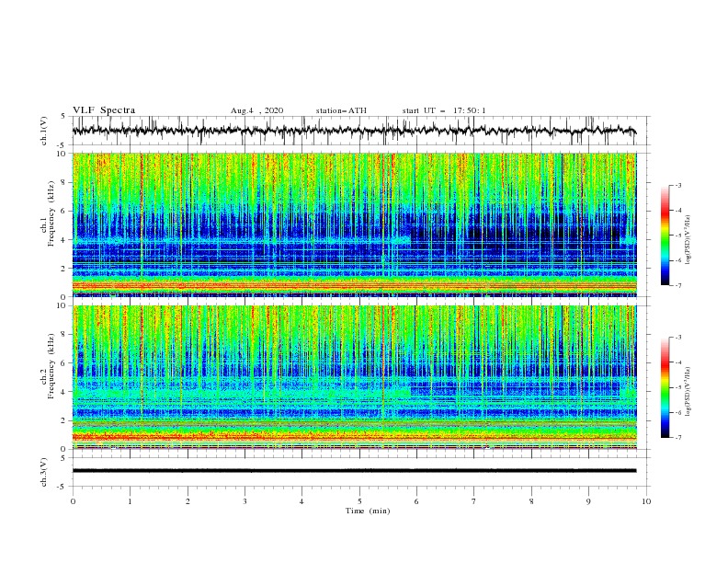Click the ch.1 spectrogram panel

coord(355,224)
